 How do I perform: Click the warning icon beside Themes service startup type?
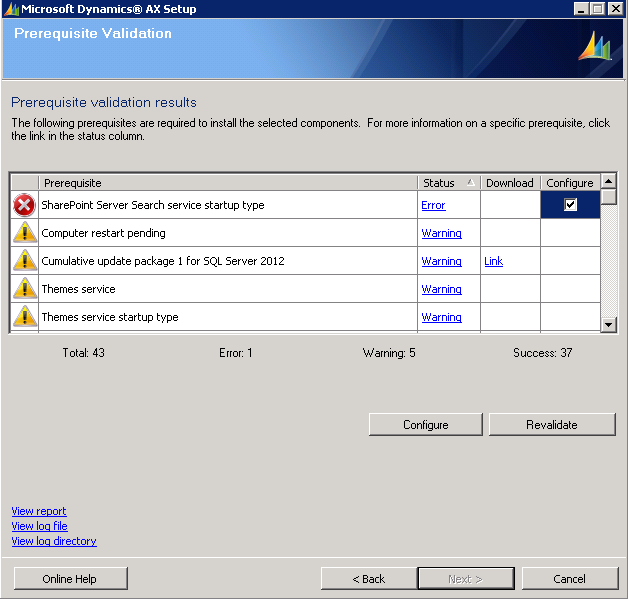coord(25,317)
